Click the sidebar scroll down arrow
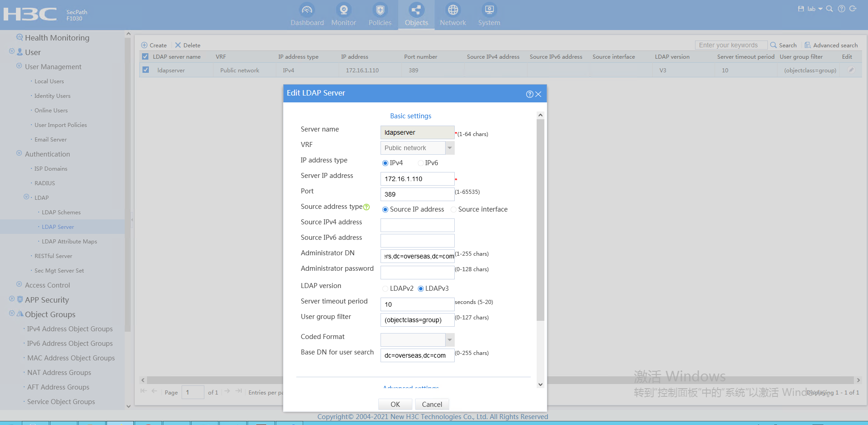This screenshot has height=425, width=868. (x=128, y=406)
